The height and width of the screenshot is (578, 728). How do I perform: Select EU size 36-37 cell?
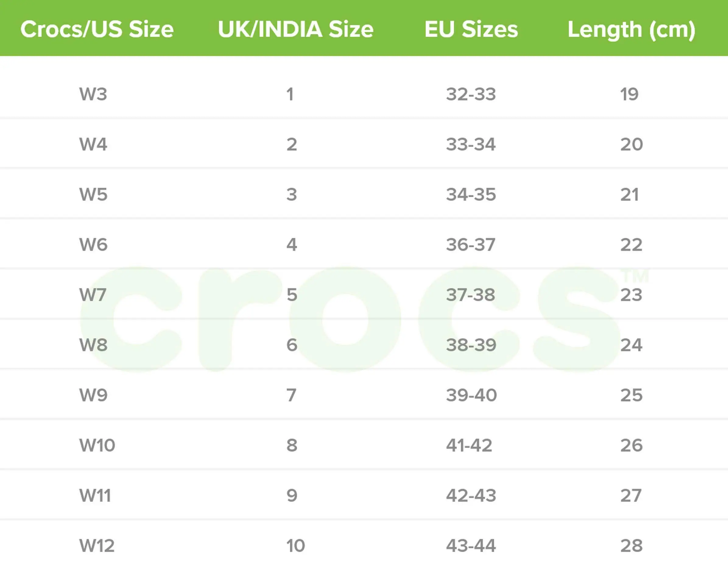471,245
